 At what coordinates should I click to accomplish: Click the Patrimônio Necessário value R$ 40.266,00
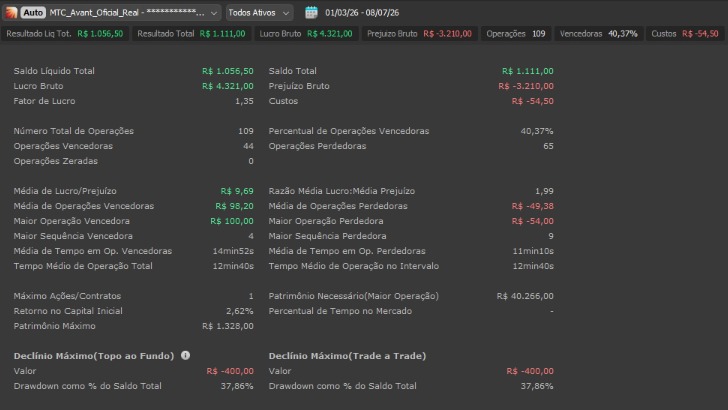pos(525,296)
